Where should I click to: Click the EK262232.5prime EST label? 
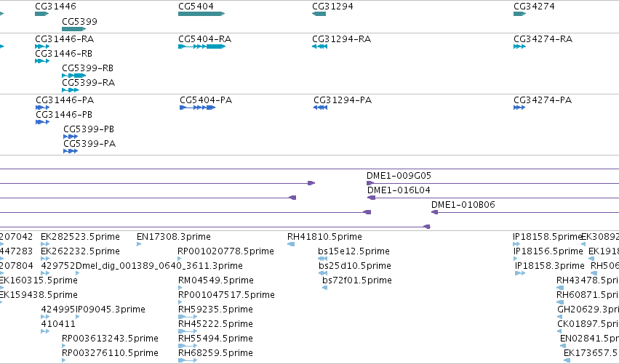point(80,251)
